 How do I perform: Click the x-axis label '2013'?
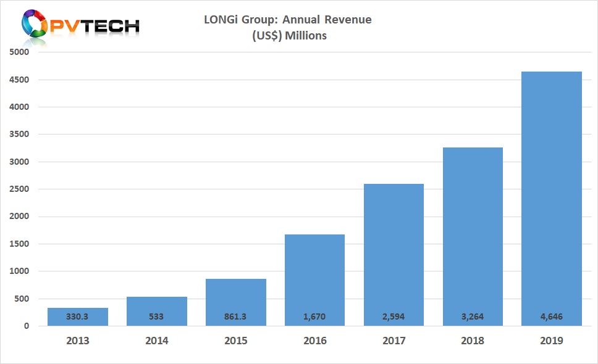78,341
